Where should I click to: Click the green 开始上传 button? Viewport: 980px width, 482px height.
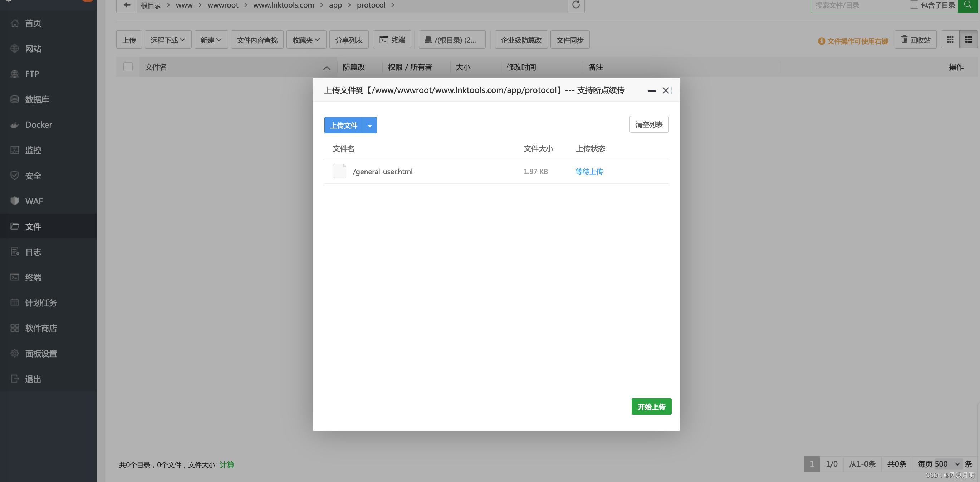(x=651, y=407)
